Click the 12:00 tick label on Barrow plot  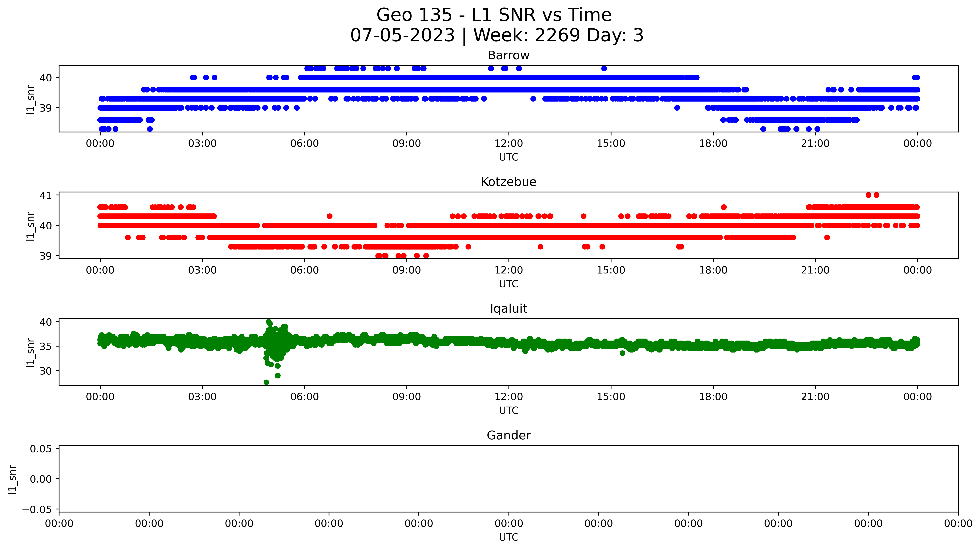(x=509, y=143)
